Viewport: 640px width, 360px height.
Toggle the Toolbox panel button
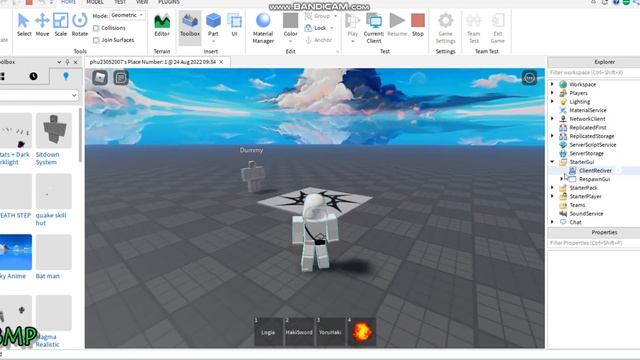190,27
